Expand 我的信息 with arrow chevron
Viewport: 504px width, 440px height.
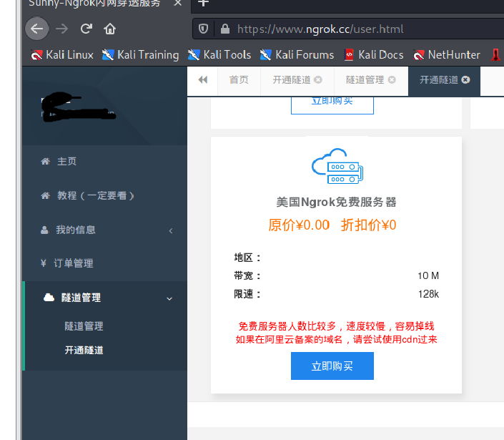171,230
